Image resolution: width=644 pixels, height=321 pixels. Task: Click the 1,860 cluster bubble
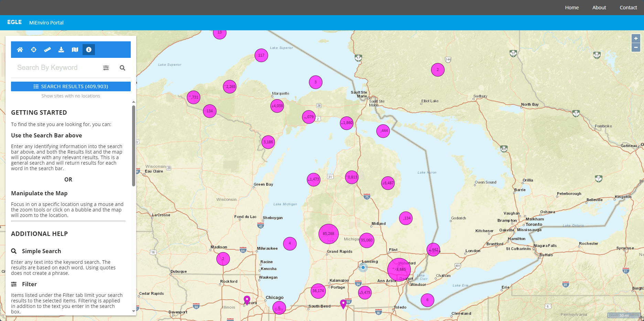click(x=347, y=123)
